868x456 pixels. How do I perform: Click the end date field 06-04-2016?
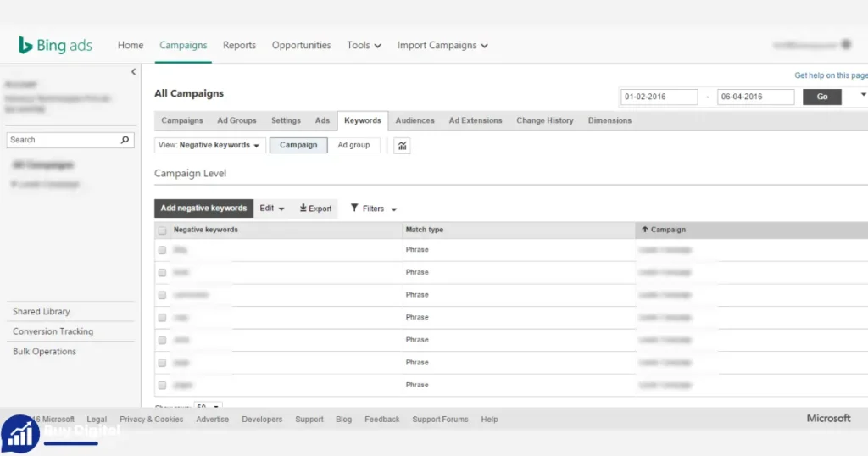point(755,97)
